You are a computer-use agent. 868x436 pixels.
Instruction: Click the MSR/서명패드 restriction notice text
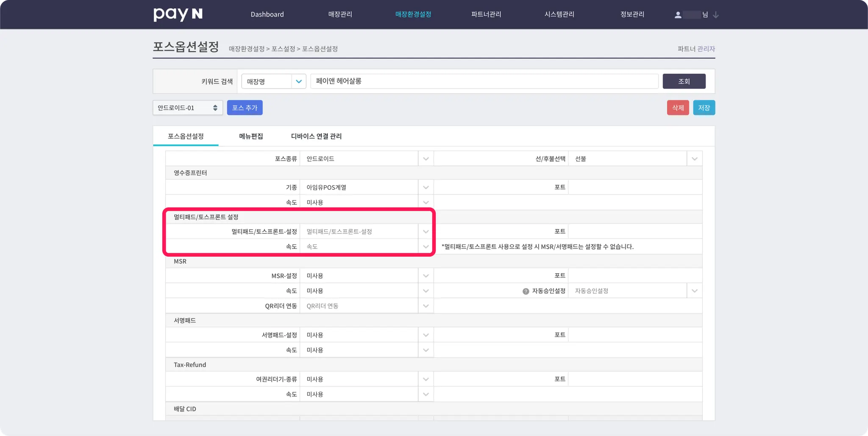(538, 247)
